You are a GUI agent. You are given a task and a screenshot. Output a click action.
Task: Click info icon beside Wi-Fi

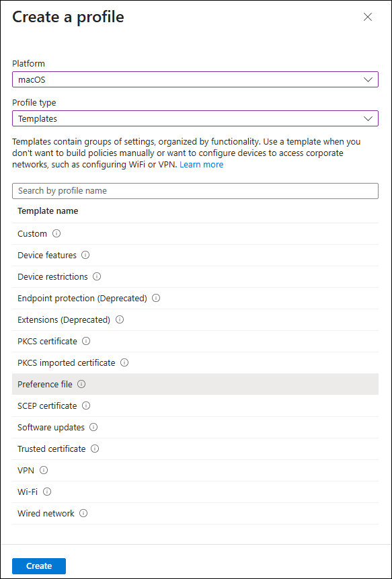tap(47, 492)
